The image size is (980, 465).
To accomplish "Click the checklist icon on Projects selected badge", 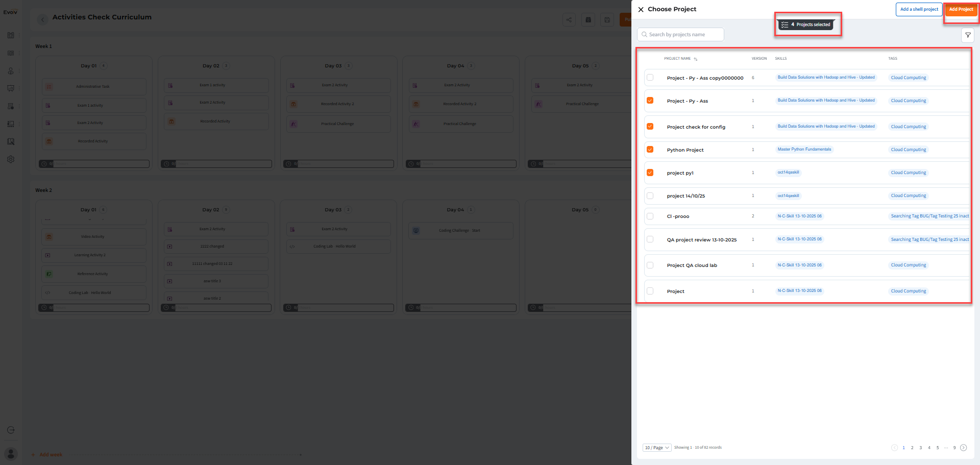I will [785, 25].
